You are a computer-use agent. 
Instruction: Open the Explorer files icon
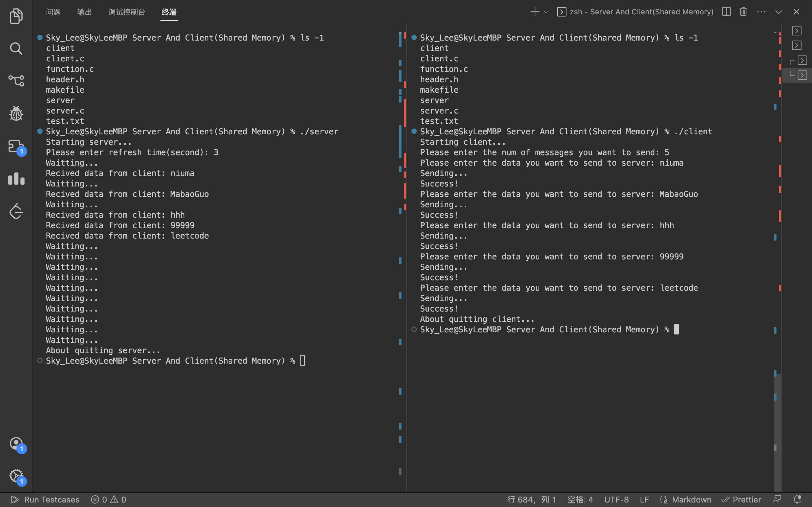click(x=16, y=16)
